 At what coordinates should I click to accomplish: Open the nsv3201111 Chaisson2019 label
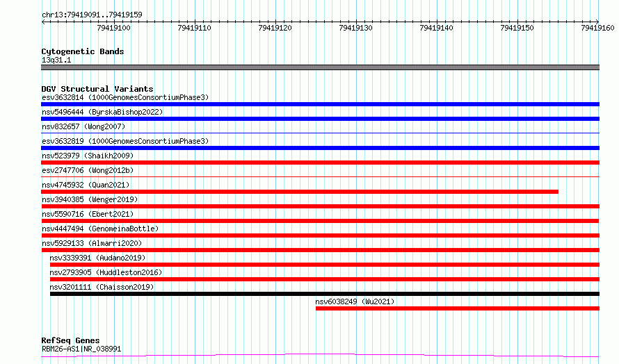pos(102,287)
